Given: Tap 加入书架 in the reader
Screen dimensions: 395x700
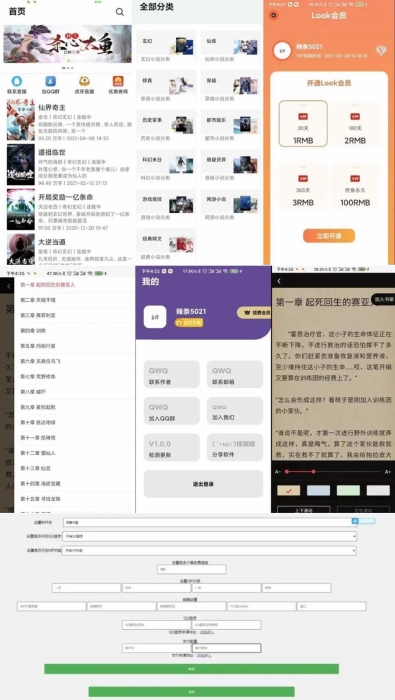Looking at the screenshot, I should 383,299.
